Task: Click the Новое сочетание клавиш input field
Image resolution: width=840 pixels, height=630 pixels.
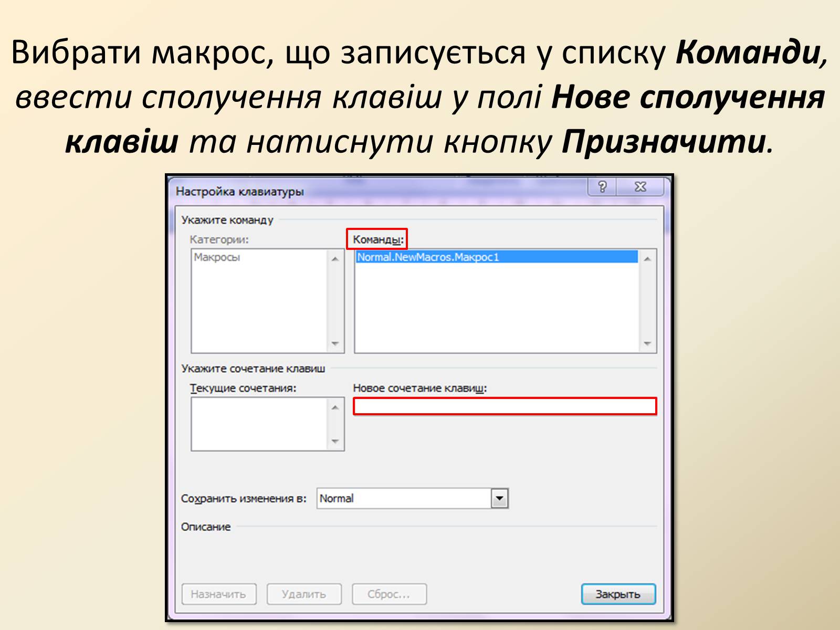Action: [505, 406]
